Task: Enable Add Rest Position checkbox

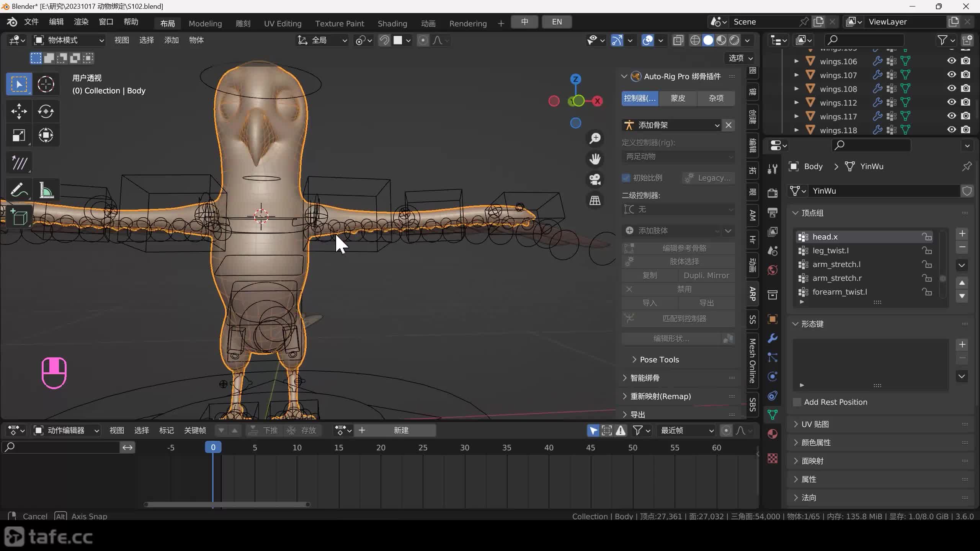Action: tap(797, 402)
